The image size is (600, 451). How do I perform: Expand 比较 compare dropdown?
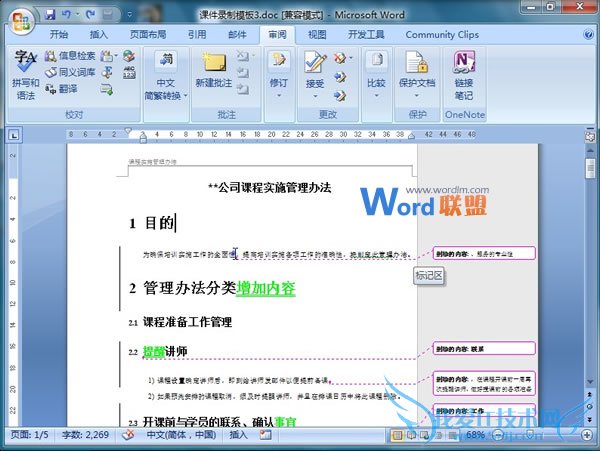tap(377, 96)
